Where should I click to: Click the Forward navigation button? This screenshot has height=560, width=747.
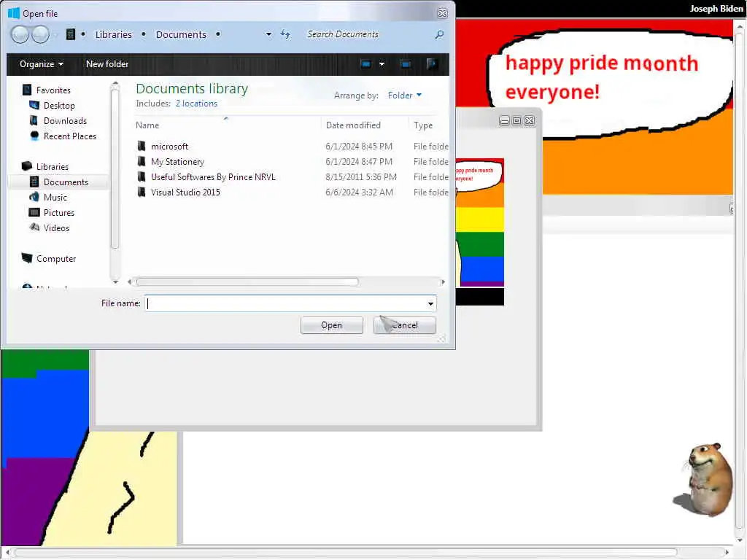click(40, 34)
